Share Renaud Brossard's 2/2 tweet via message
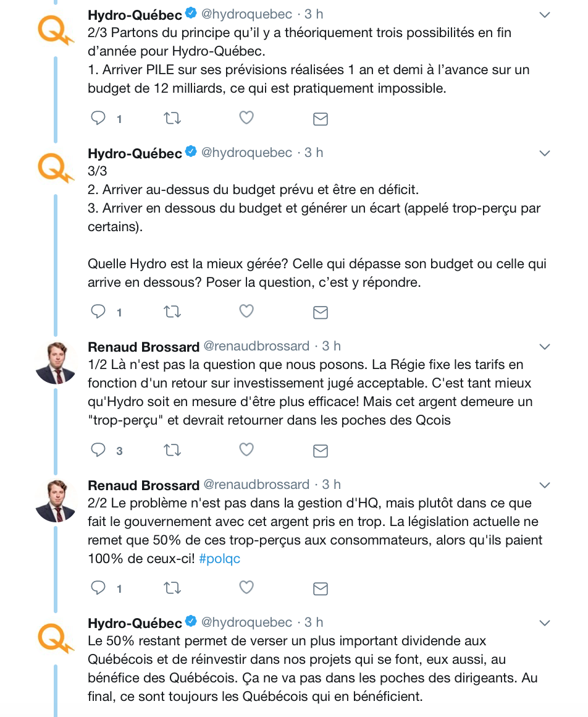 point(320,588)
